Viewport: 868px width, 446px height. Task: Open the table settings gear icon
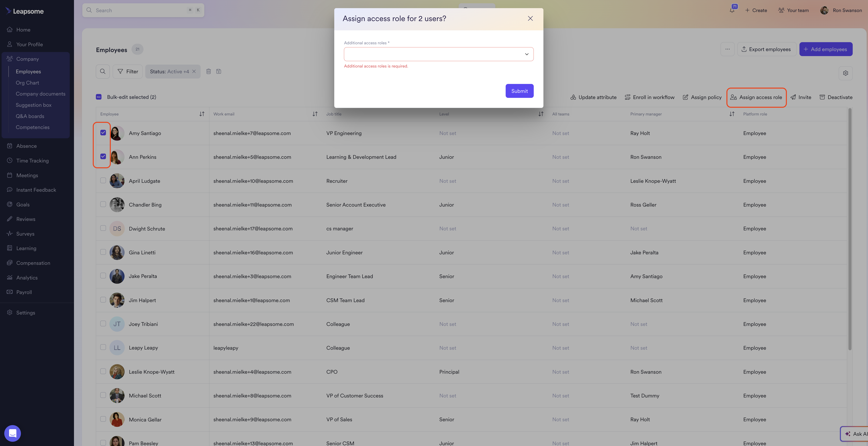coord(845,73)
